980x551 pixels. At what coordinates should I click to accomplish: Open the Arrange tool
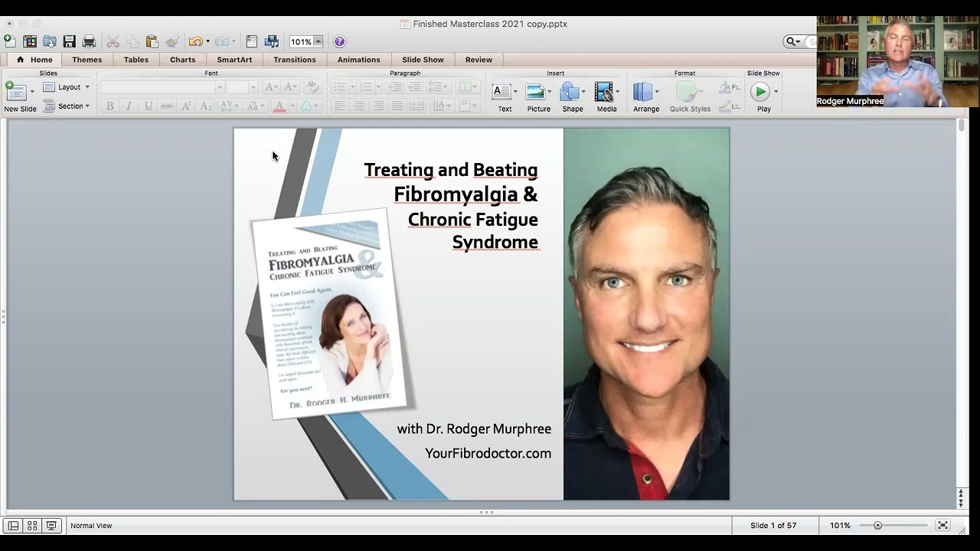645,97
